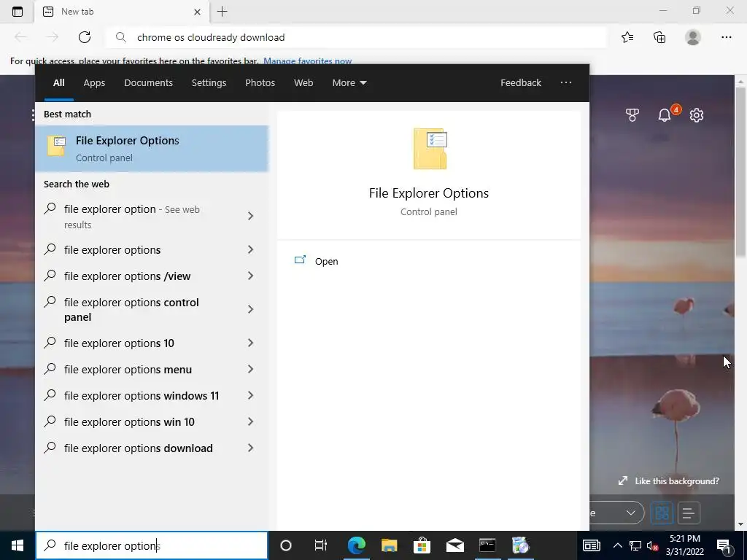Open Task View on the taskbar
Viewport: 747px width, 560px height.
tap(321, 545)
